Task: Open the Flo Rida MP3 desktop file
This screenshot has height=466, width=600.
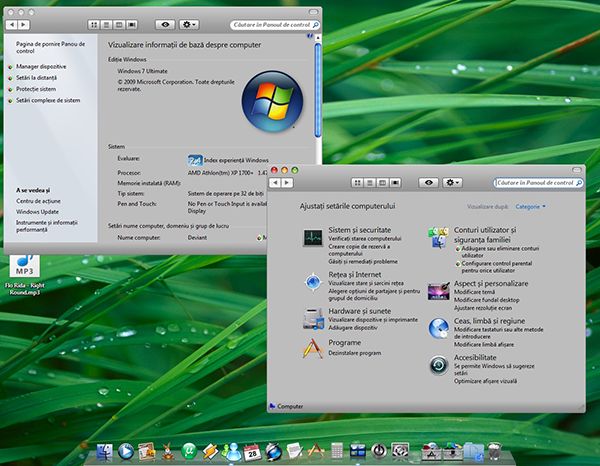Action: point(25,275)
